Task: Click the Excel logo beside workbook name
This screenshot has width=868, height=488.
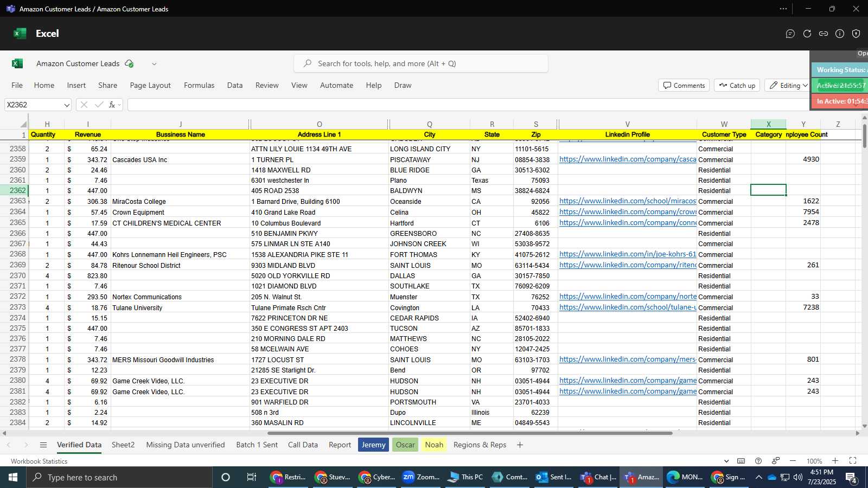Action: click(17, 63)
